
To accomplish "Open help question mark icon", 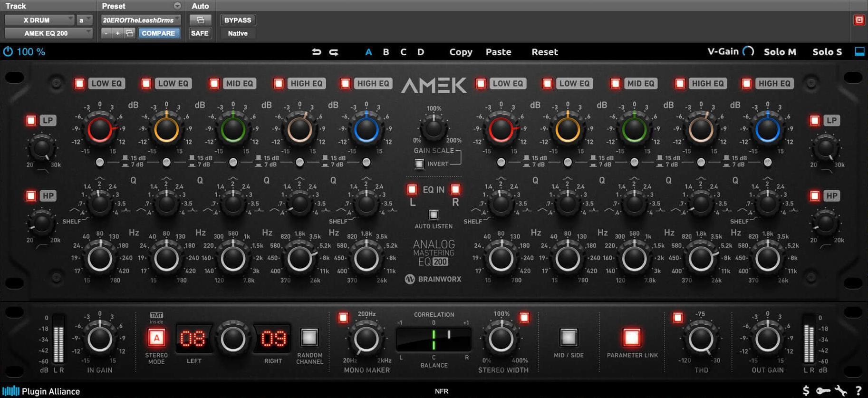I will [858, 391].
